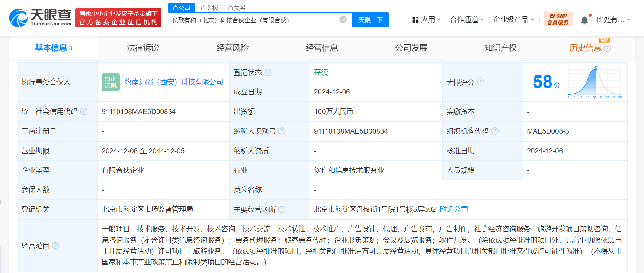Switch to the 知识产权 tab

click(500, 48)
